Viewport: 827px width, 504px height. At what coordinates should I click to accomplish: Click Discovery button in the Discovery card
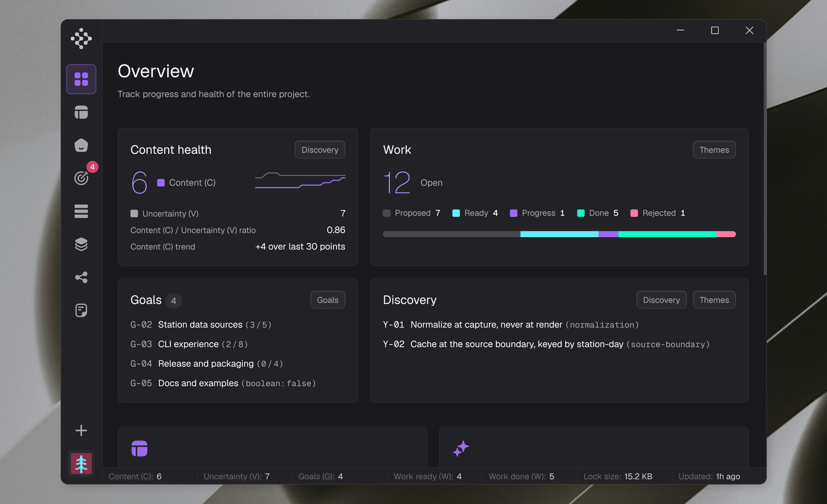point(661,300)
